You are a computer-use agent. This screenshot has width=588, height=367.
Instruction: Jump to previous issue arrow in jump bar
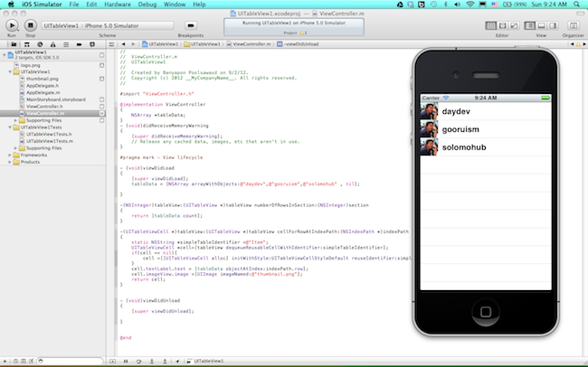[x=572, y=44]
